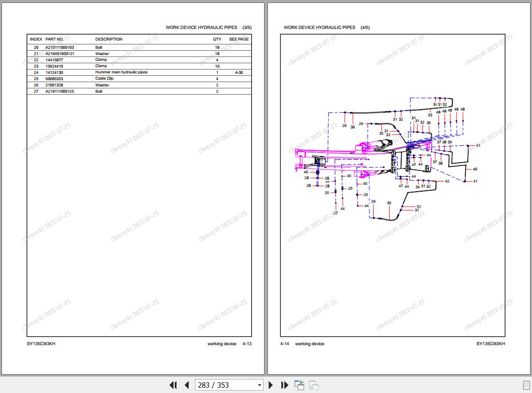This screenshot has height=393, width=532.
Task: Select part number 14124130
Action: coord(54,72)
